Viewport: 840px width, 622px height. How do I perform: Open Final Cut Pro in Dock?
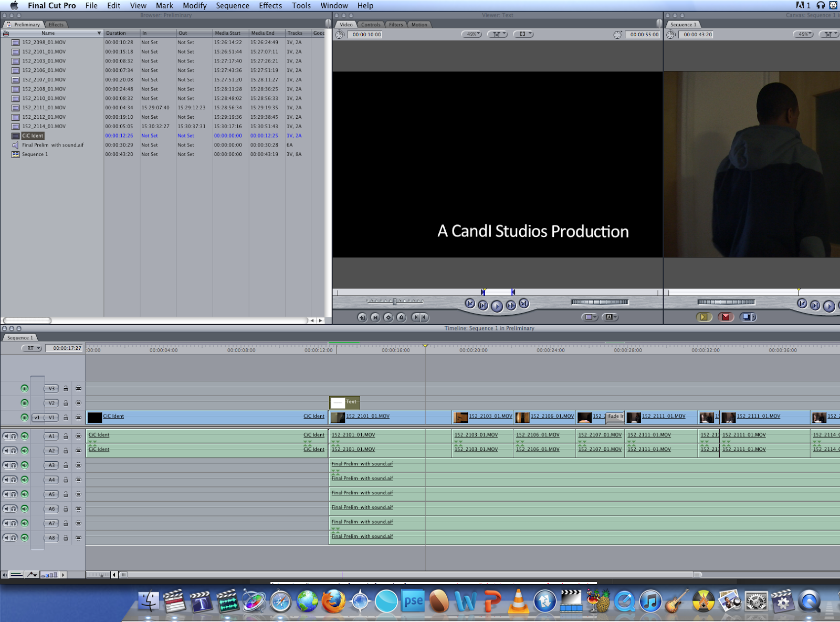174,601
